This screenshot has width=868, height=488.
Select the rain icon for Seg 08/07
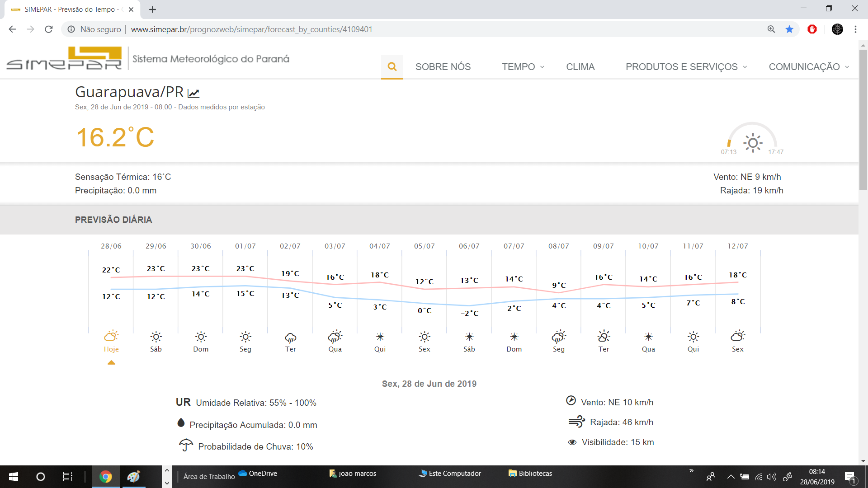(559, 337)
